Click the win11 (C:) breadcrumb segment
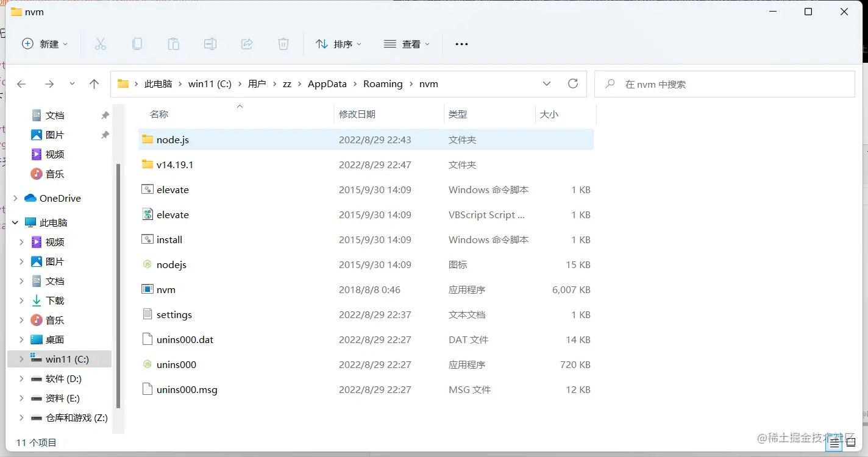 [210, 84]
